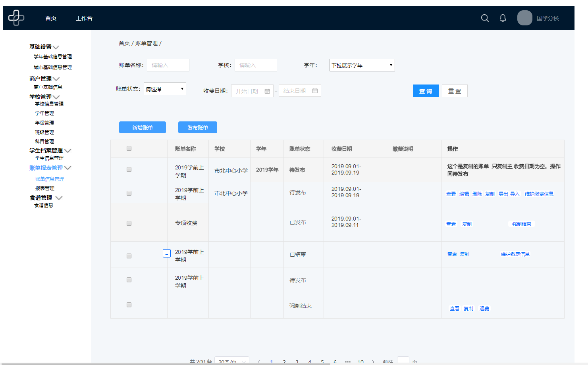
Task: Open the search icon in header
Action: (x=485, y=18)
